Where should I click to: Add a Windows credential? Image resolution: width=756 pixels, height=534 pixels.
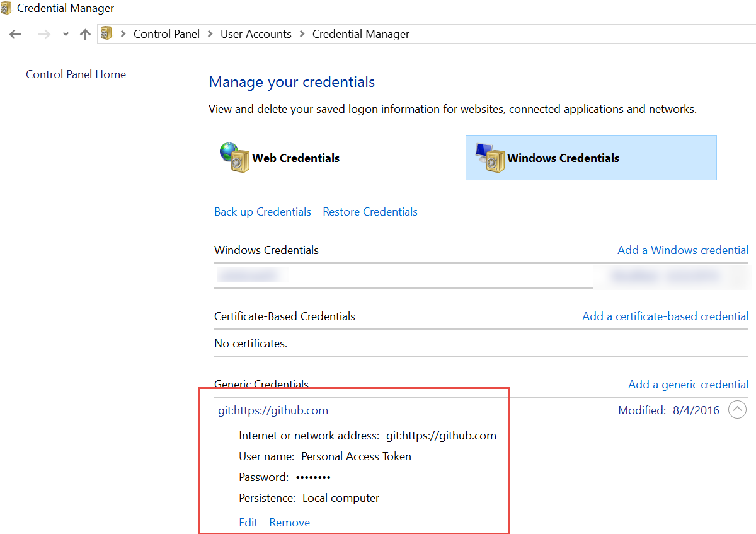[683, 250]
